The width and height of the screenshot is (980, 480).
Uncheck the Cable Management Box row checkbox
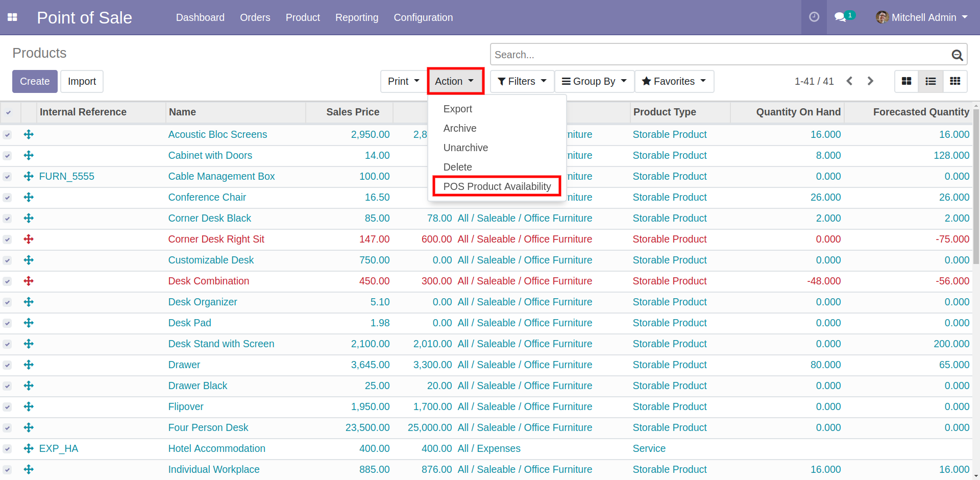point(7,177)
